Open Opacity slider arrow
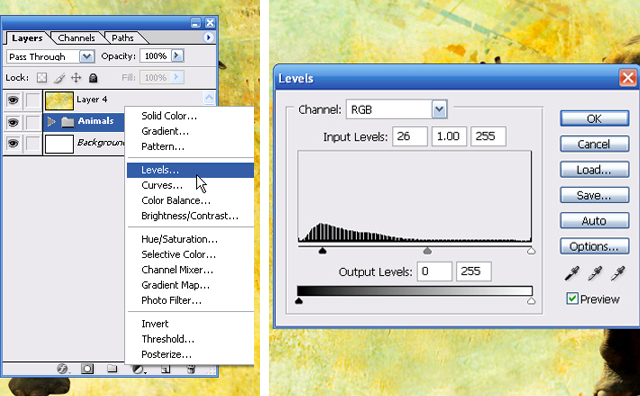Screen dimensions: 640x396 [x=177, y=56]
